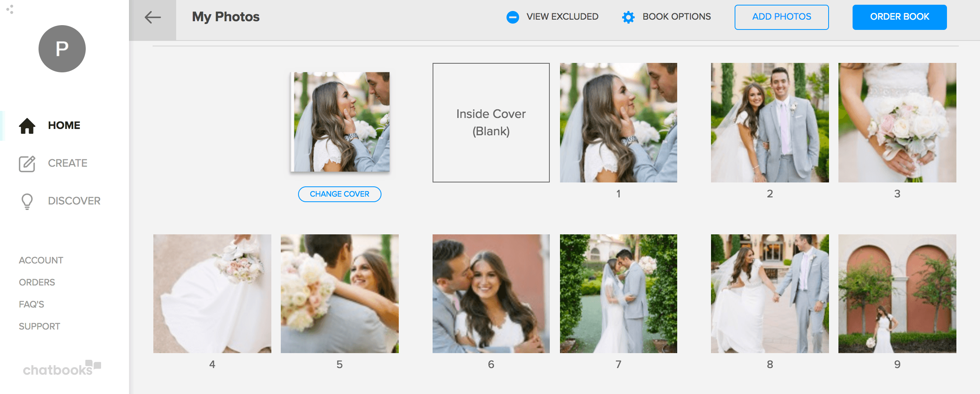The width and height of the screenshot is (980, 394).
Task: Select photo page 9 bride by arches
Action: coord(897,294)
